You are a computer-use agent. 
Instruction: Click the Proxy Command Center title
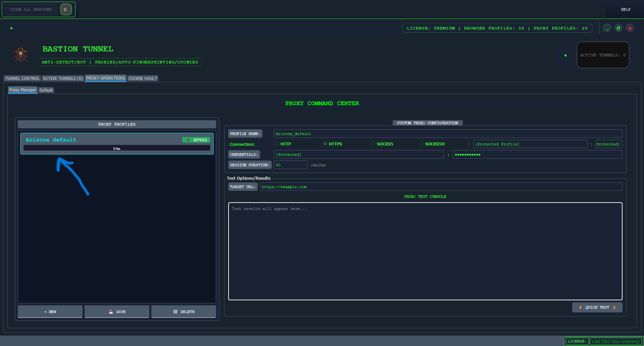(322, 103)
